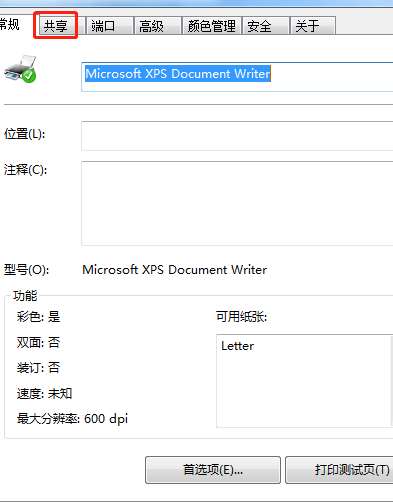Click the 首选项(E)... button
Image resolution: width=393 pixels, height=503 pixels.
[x=213, y=470]
